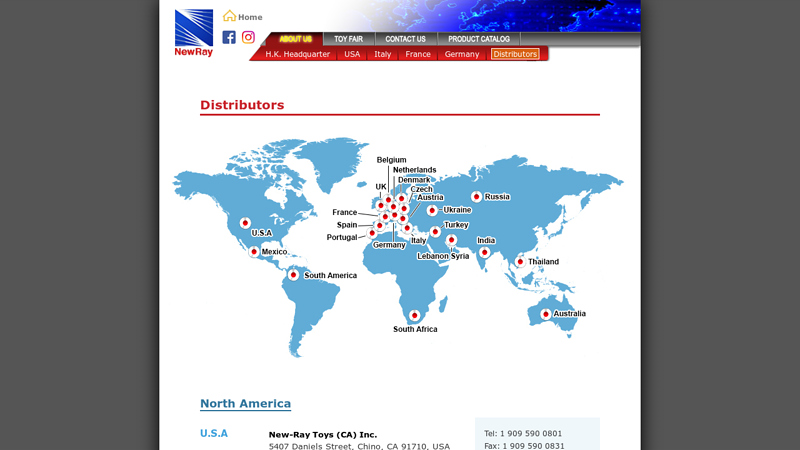Click the Distributors page heading

(242, 105)
